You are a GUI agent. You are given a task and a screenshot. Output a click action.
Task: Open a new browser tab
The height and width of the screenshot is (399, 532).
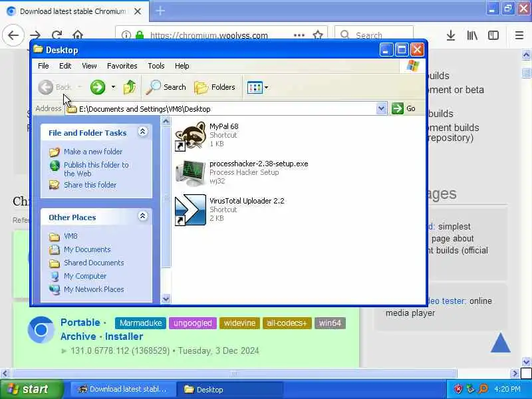(160, 11)
